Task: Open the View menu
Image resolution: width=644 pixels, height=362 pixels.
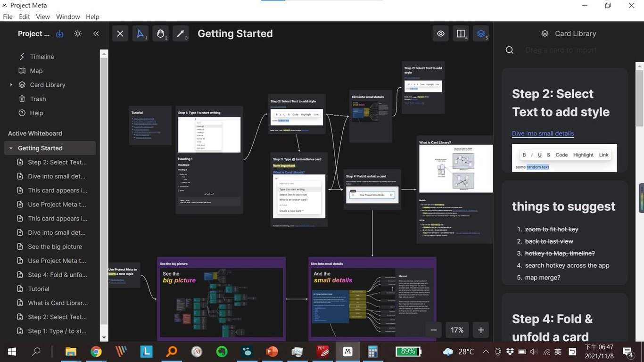Action: [43, 16]
